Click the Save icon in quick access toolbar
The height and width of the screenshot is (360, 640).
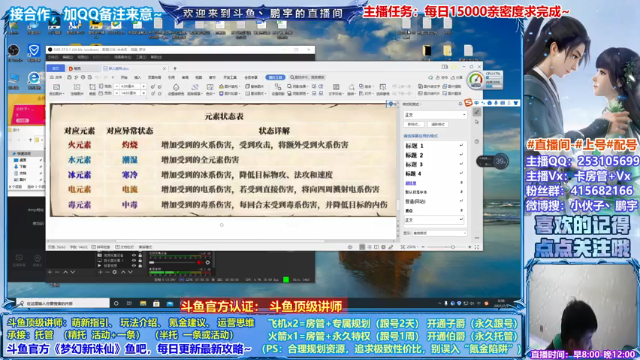(69, 78)
